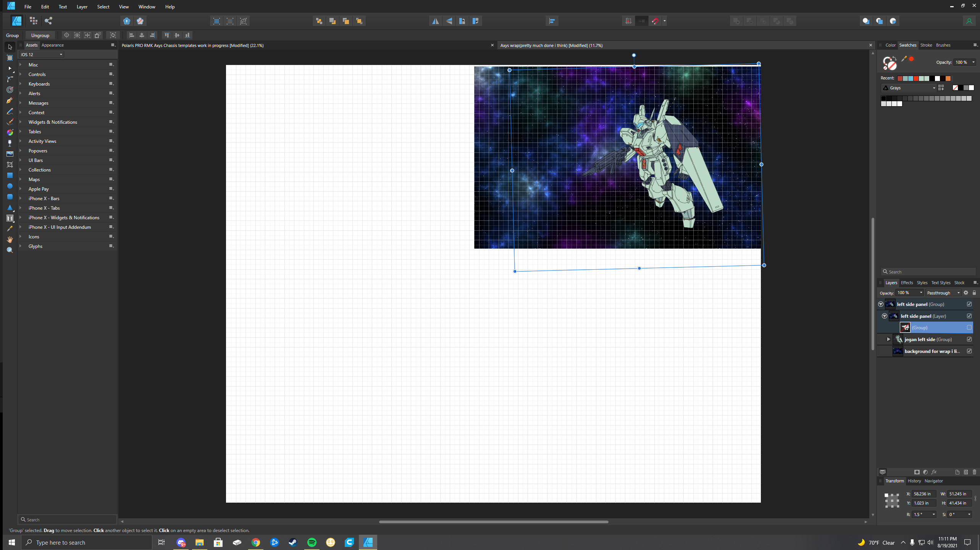Select the Fill tool

[x=10, y=132]
